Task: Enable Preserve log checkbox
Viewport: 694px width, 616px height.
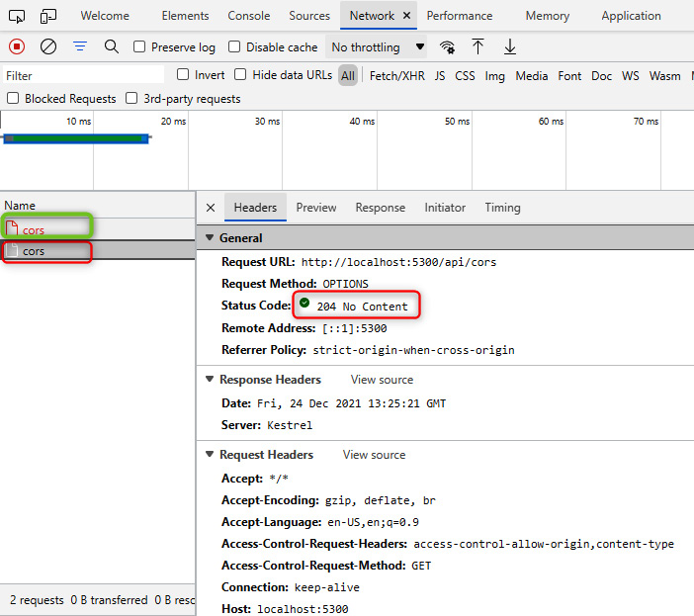Action: [x=139, y=46]
